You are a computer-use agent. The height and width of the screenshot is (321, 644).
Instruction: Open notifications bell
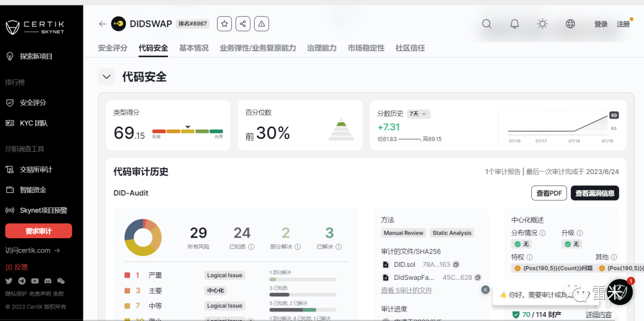point(515,24)
